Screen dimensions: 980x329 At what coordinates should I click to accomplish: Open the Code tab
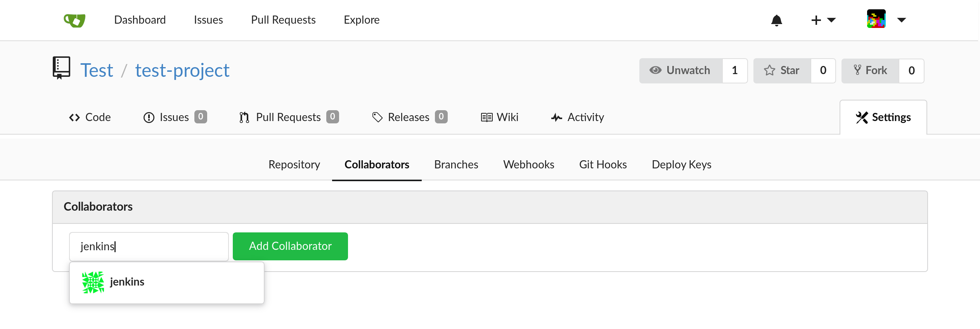pyautogui.click(x=90, y=117)
